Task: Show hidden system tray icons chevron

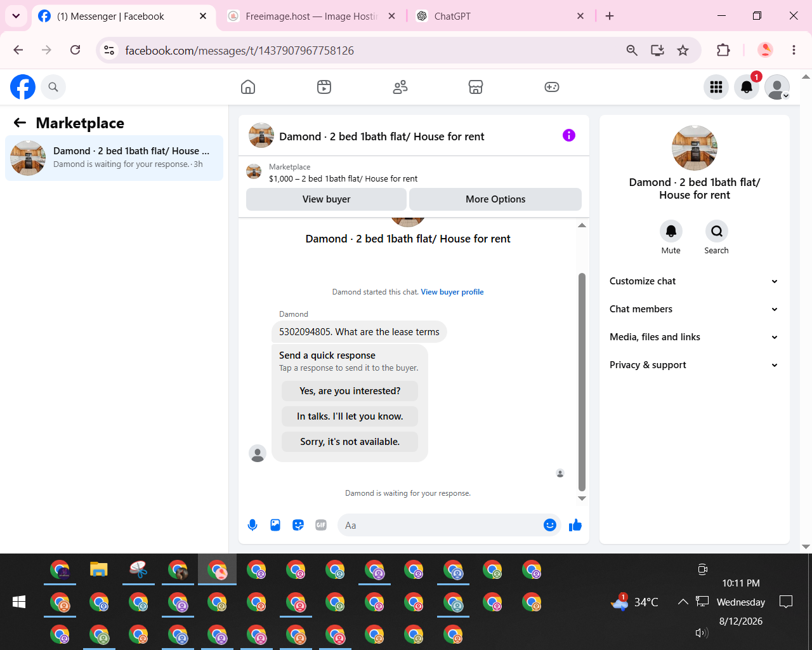Action: pos(683,602)
